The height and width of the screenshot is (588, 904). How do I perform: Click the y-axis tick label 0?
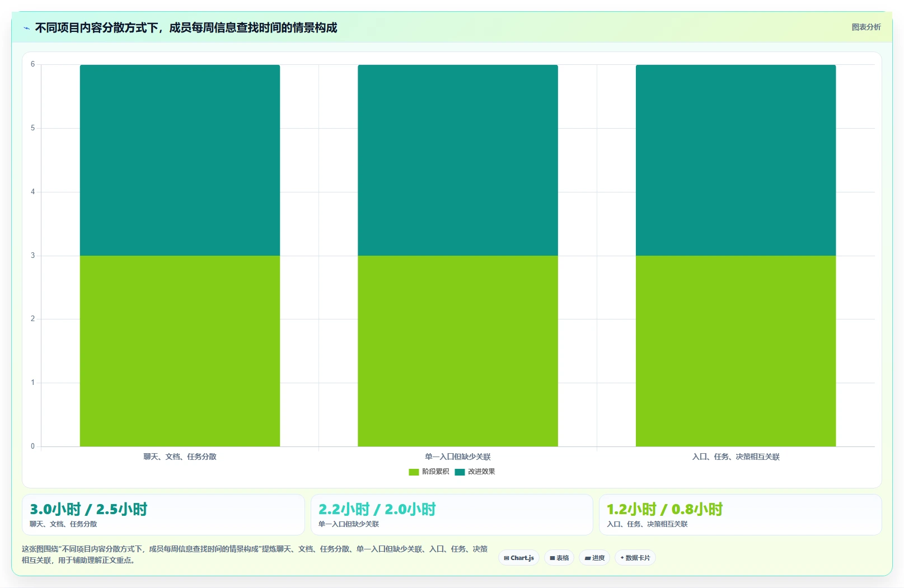[x=32, y=446]
